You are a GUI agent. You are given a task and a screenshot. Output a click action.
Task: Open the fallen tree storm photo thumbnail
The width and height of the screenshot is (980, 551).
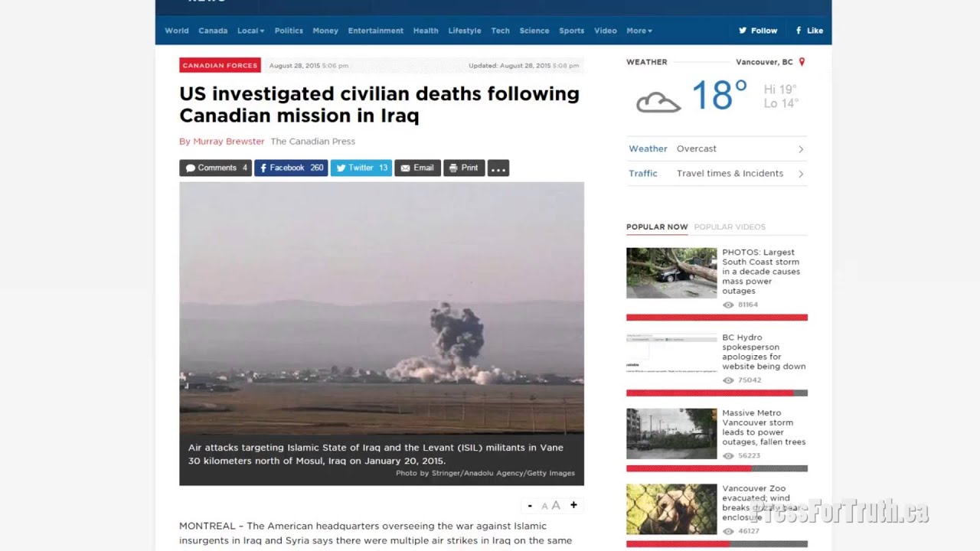(671, 272)
